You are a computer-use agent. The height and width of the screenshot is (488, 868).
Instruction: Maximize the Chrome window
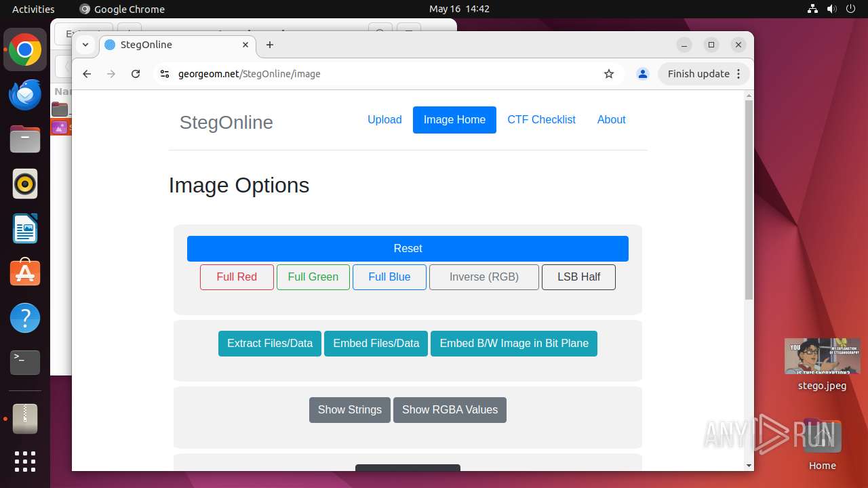(711, 45)
